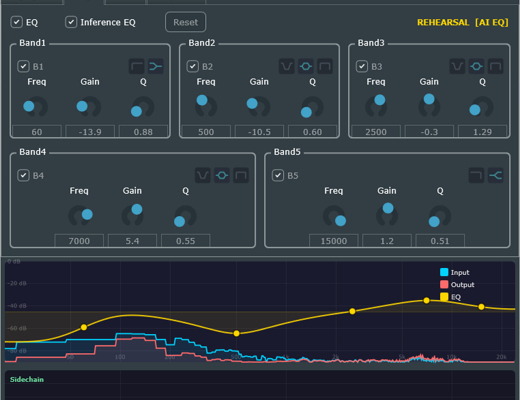Click the EQ curve node at 500 Hz

pos(236,333)
